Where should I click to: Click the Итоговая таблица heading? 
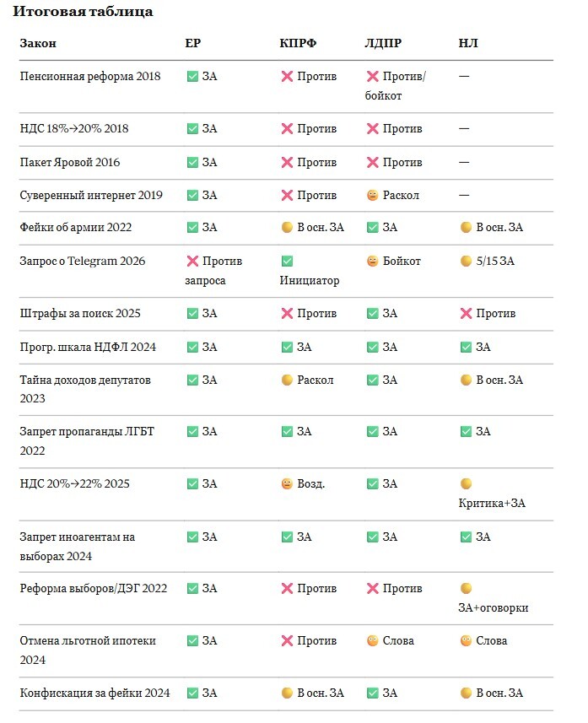point(83,12)
